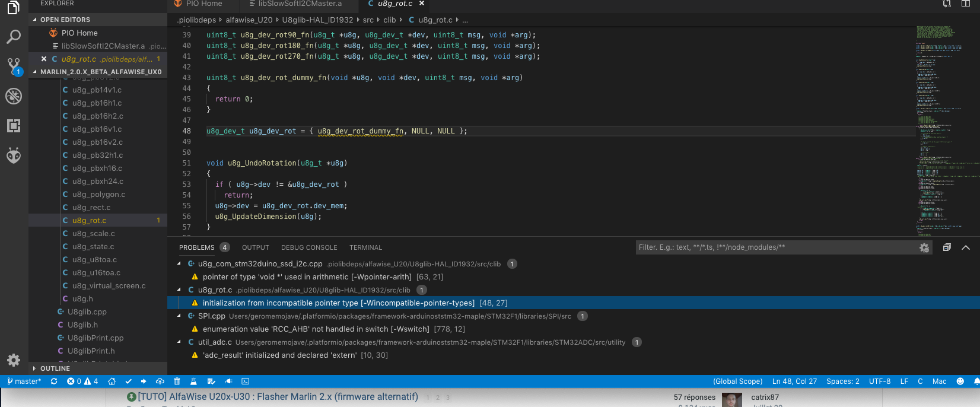
Task: Switch to the PROBLEMS panel tab
Action: coord(197,247)
